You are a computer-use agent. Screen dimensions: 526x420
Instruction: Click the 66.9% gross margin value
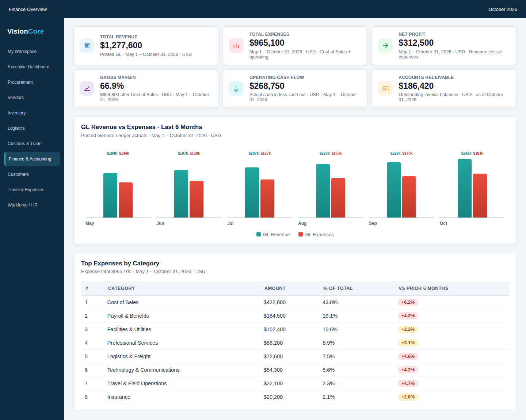(x=112, y=86)
